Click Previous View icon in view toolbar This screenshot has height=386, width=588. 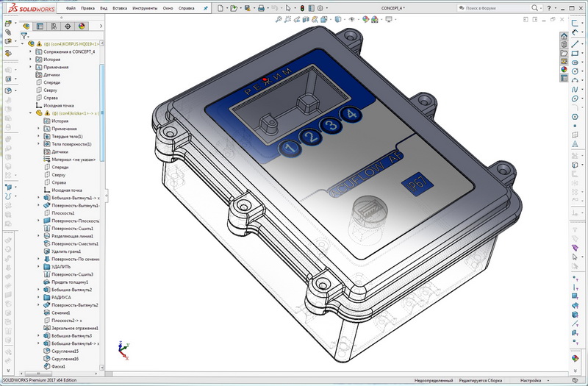[x=297, y=20]
